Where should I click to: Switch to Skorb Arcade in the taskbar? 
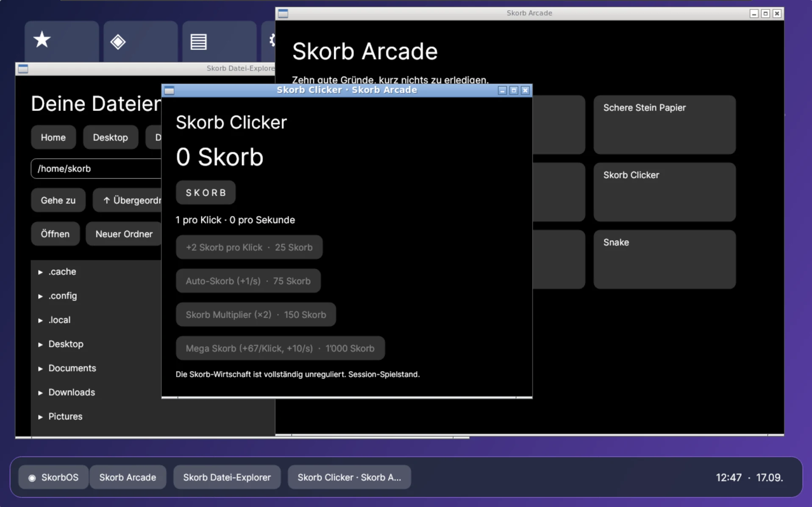coord(128,477)
